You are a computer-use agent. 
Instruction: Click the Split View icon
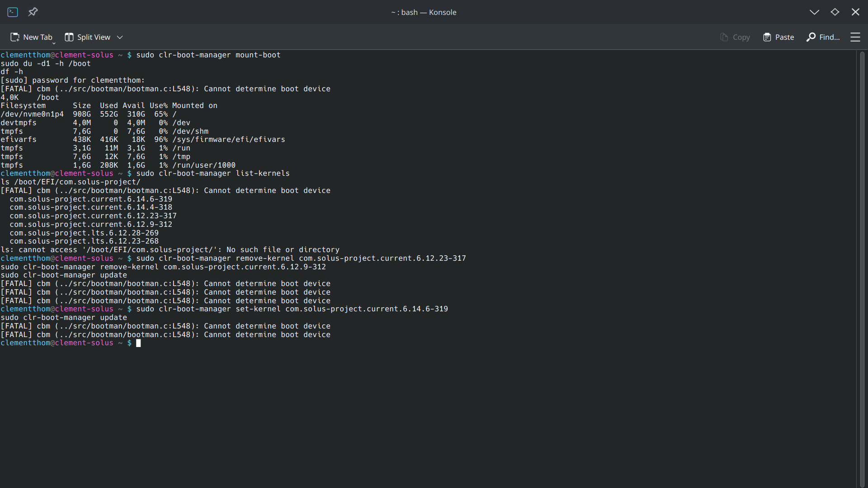tap(69, 37)
